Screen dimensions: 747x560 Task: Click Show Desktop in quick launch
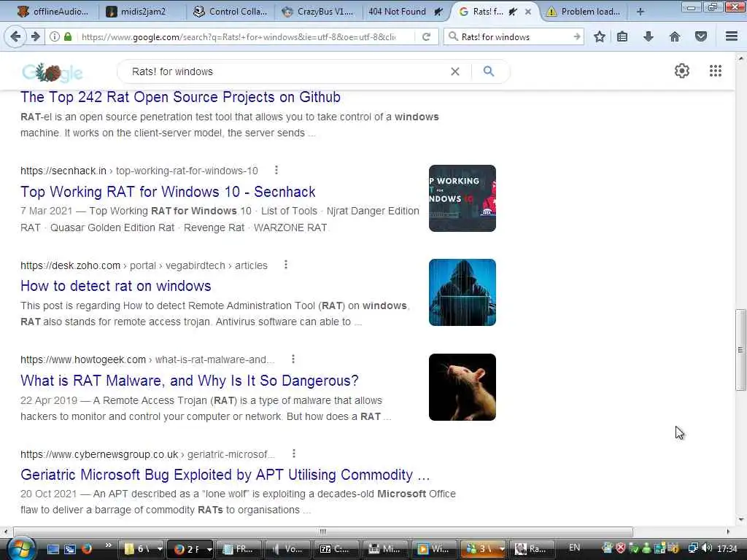pos(53,548)
